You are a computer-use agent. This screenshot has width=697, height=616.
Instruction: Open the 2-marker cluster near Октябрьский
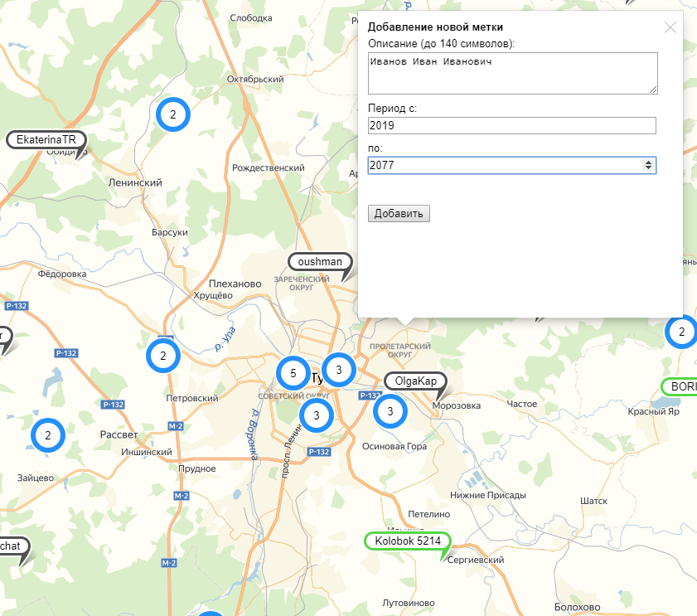click(x=172, y=115)
